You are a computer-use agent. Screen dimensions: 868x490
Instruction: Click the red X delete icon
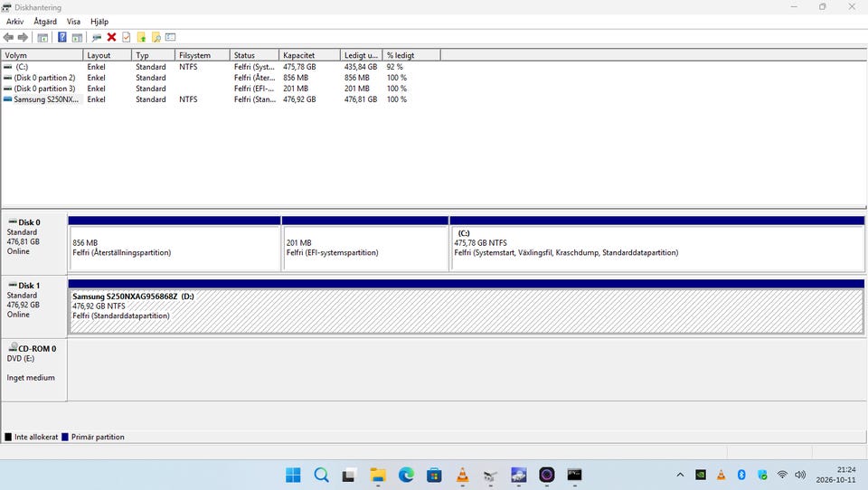pos(111,37)
